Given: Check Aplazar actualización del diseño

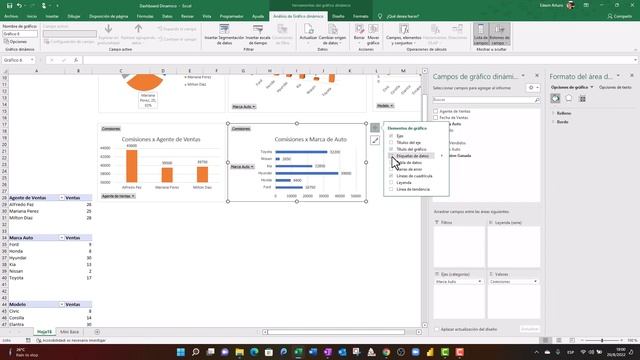Looking at the screenshot, I should click(437, 329).
